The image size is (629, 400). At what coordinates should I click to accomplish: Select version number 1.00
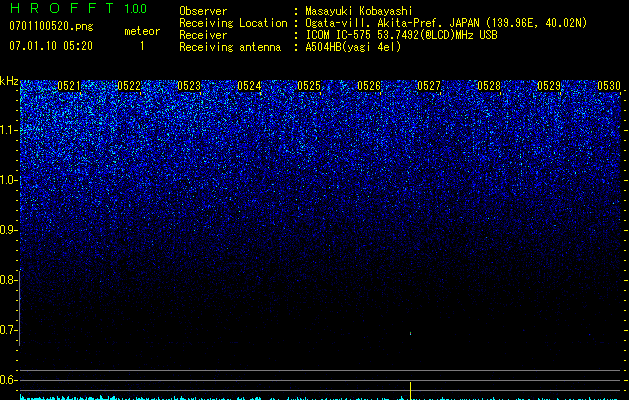(x=135, y=9)
